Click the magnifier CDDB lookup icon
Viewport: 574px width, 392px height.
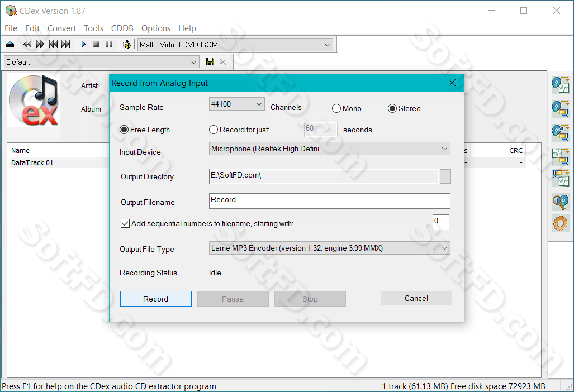tap(561, 202)
